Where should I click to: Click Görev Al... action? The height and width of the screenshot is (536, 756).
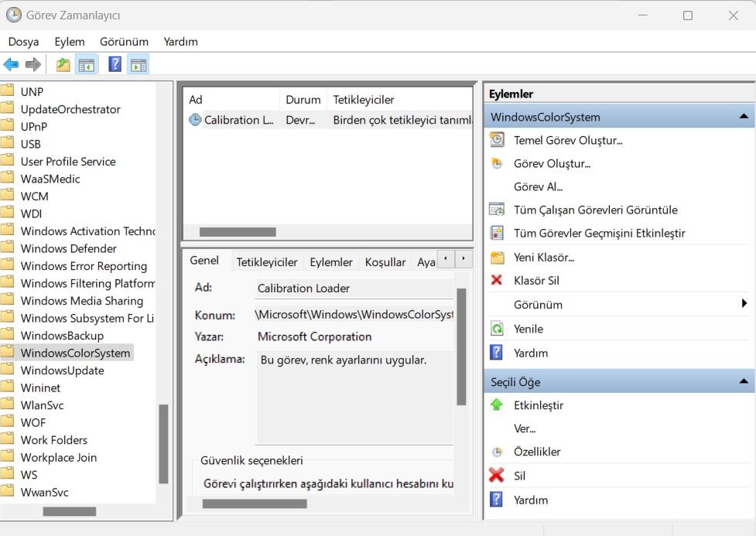538,186
